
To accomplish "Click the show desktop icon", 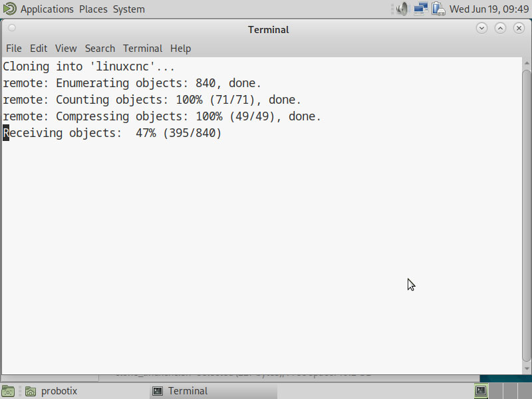I will click(8, 391).
